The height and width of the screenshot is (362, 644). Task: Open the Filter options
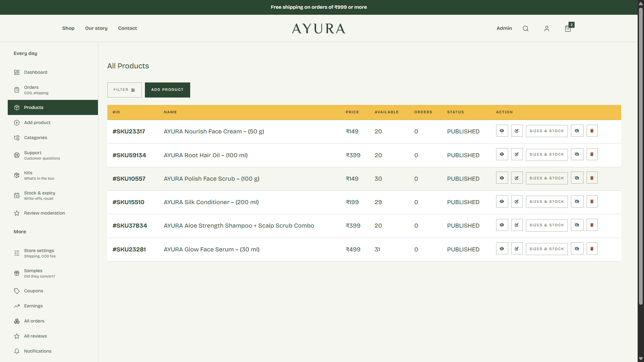coord(124,90)
